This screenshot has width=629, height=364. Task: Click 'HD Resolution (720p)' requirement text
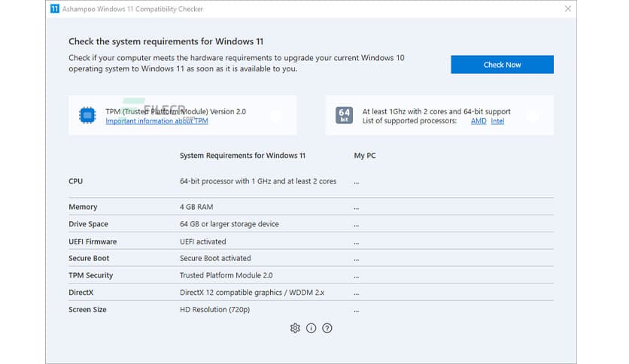click(214, 310)
